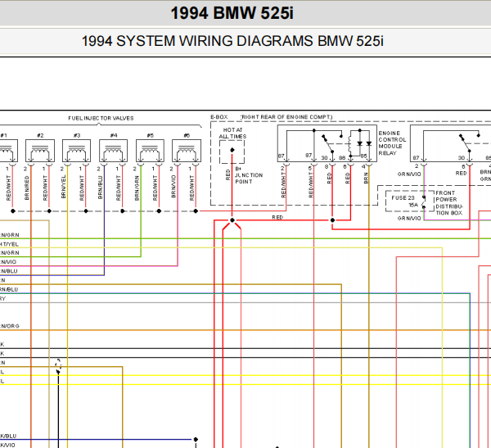Click the engine control module relay switch contact

coord(330,143)
